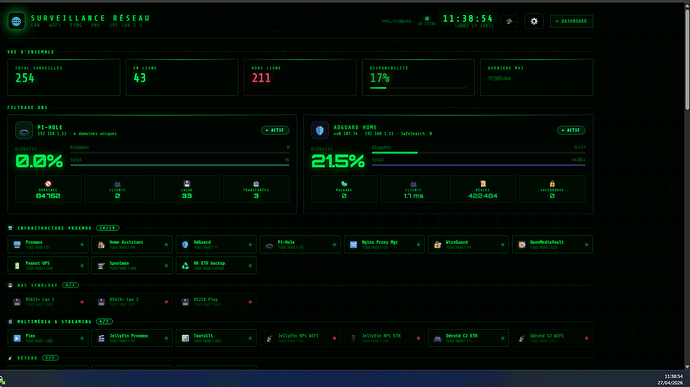Image resolution: width=690 pixels, height=387 pixels.
Task: Click the AdGuard Home ACTIF status badge
Action: pyautogui.click(x=571, y=130)
